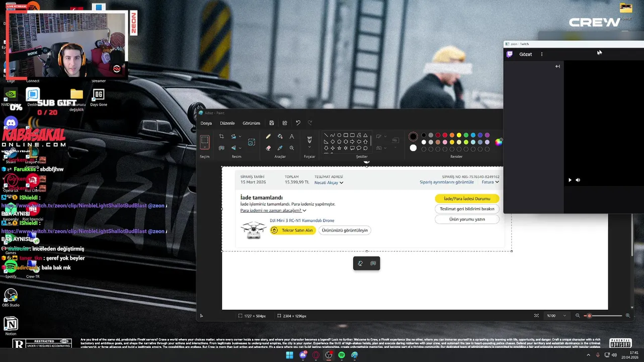Expand the Flip dropdown arrow
This screenshot has height=362, width=644.
240,148
